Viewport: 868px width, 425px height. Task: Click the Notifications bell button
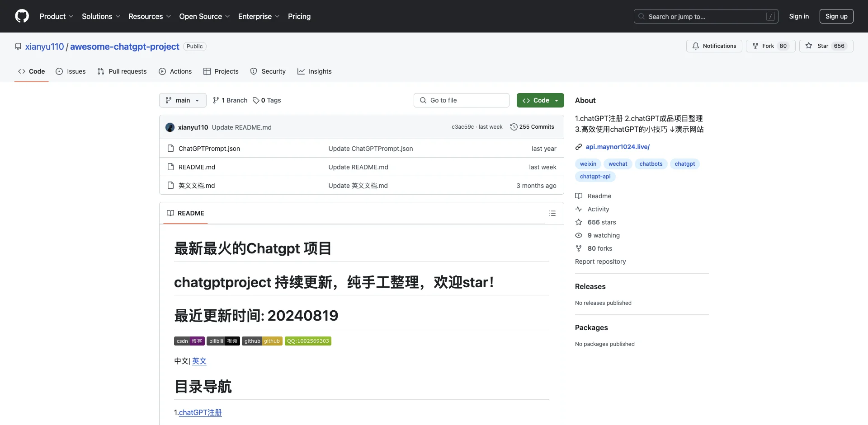point(714,46)
